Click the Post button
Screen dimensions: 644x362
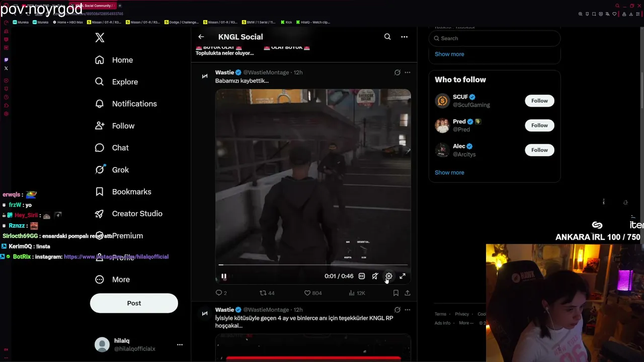point(134,303)
